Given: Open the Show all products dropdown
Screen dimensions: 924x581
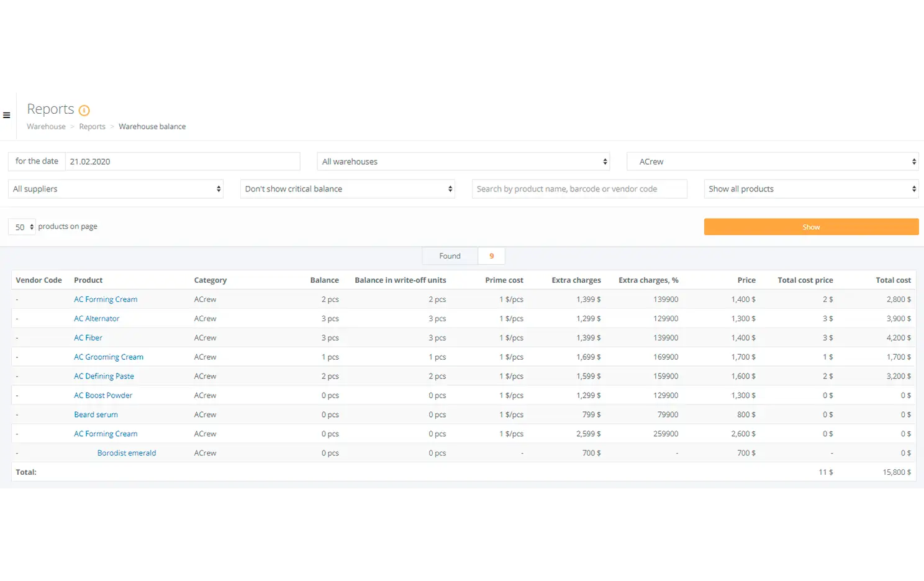Looking at the screenshot, I should [811, 189].
